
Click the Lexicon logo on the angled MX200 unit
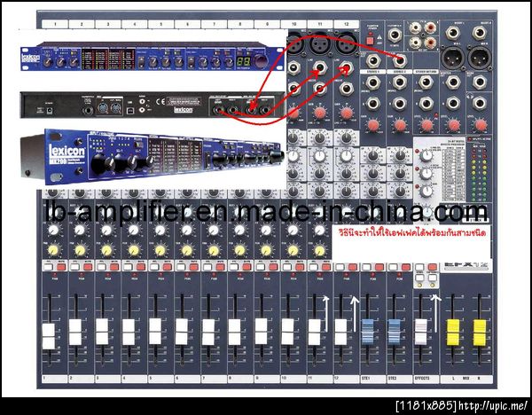tap(66, 152)
